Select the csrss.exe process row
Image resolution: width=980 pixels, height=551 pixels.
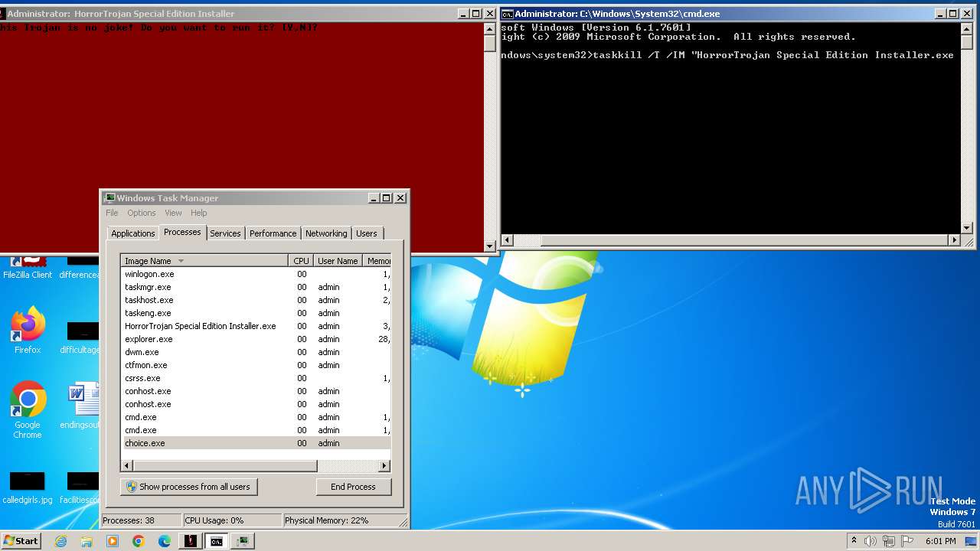tap(256, 378)
